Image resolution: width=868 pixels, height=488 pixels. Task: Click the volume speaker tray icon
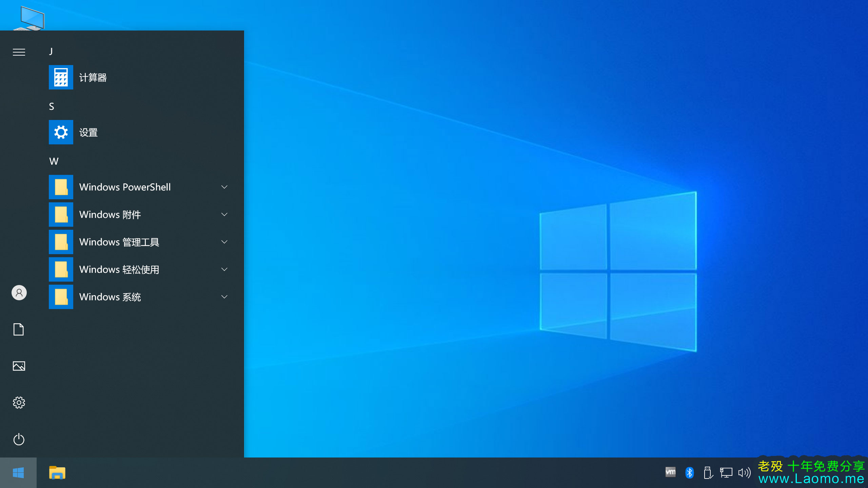[x=745, y=473]
